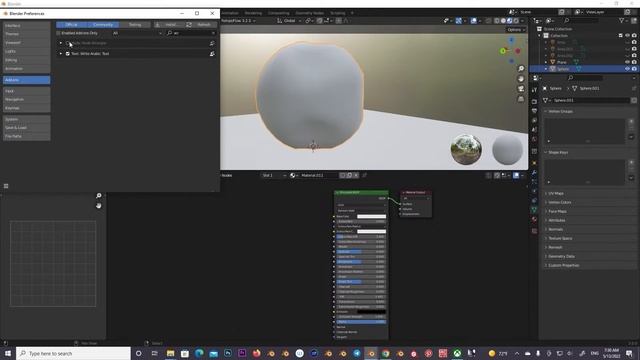Open the Preferences hamburger menu
The width and height of the screenshot is (640, 360).
tap(6, 186)
